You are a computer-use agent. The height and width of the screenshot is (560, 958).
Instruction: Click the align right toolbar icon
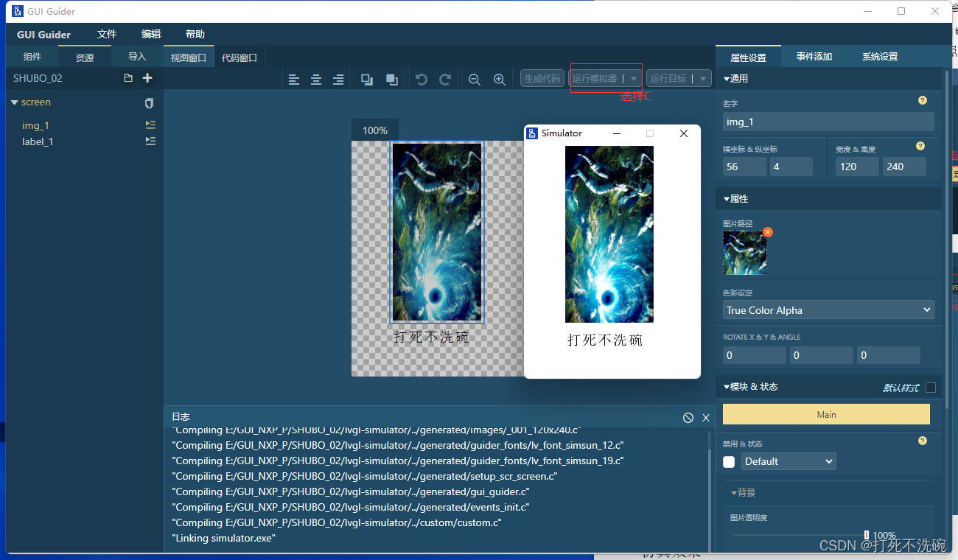[x=338, y=80]
